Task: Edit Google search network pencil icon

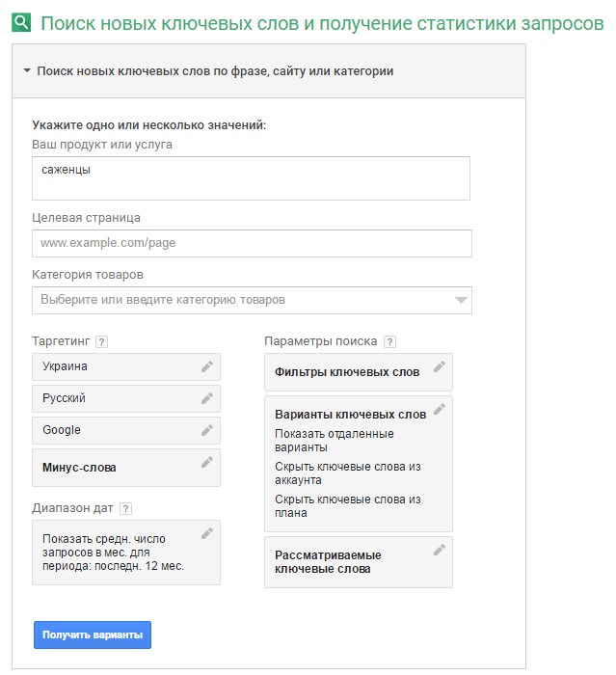Action: (207, 430)
